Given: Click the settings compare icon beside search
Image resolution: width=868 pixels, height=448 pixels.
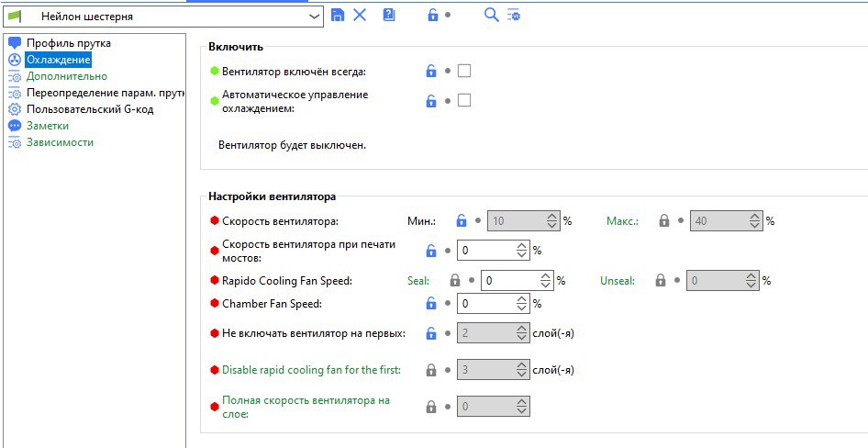Looking at the screenshot, I should (x=513, y=15).
